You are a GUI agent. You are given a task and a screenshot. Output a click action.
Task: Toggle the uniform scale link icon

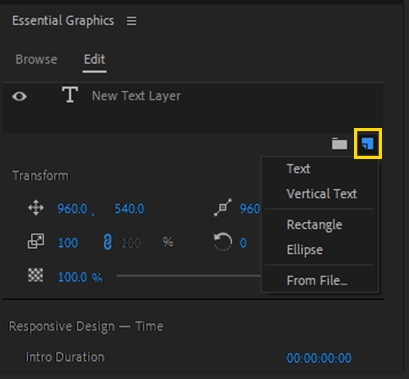[107, 242]
